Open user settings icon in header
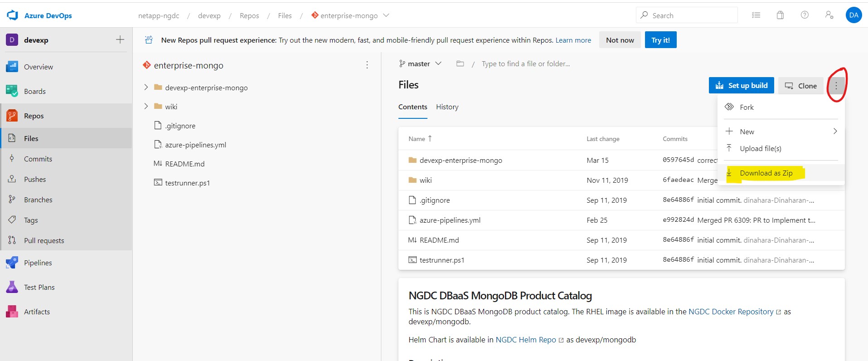 829,15
